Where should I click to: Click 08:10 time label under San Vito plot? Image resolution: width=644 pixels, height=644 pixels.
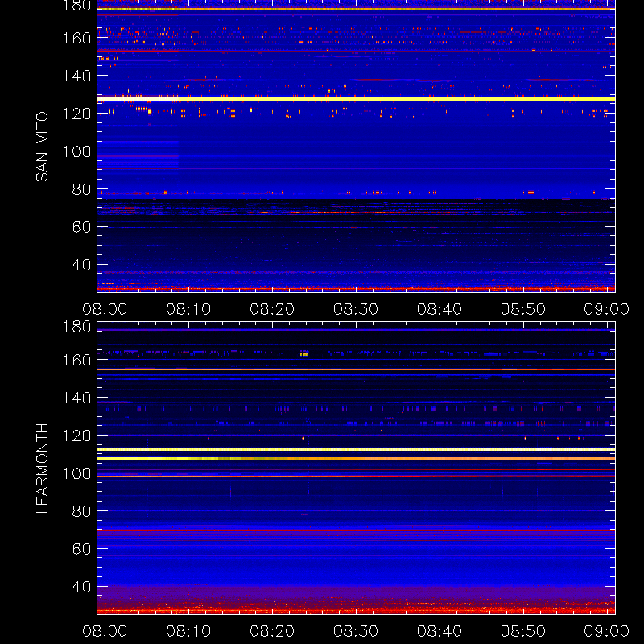tap(188, 309)
